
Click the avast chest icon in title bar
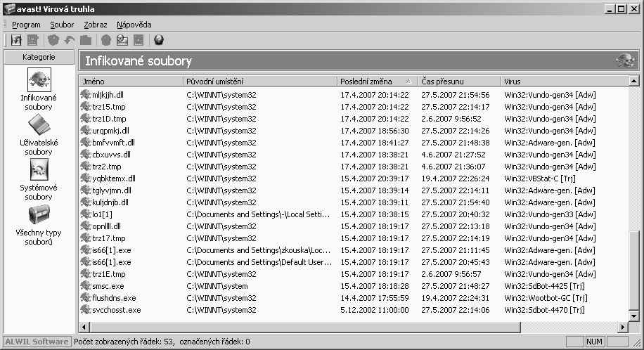(9, 8)
